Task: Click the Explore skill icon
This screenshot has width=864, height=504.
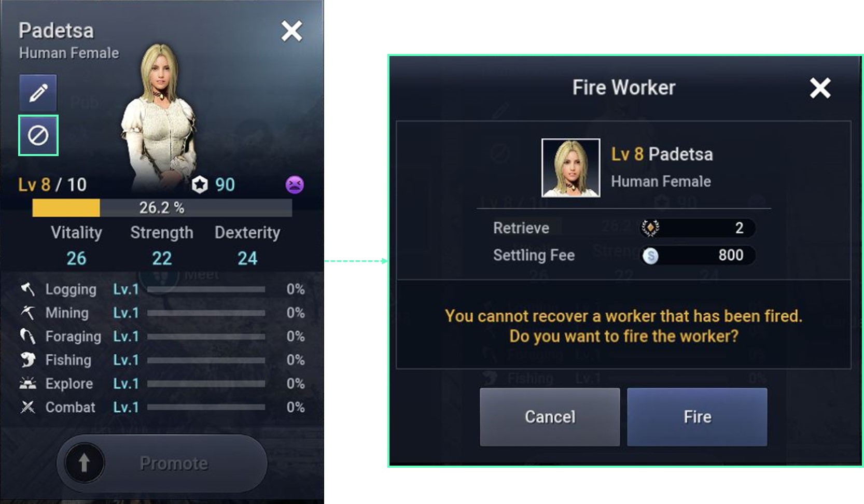Action: coord(27,384)
